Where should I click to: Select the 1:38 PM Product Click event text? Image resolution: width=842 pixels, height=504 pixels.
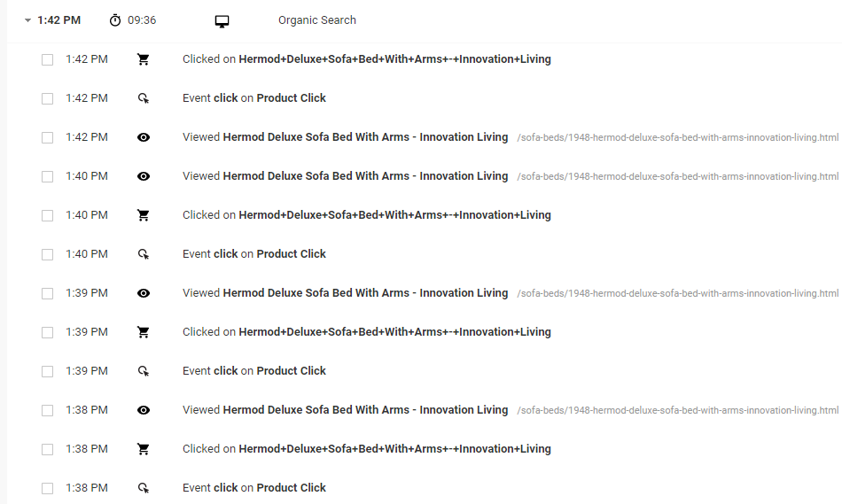click(254, 487)
